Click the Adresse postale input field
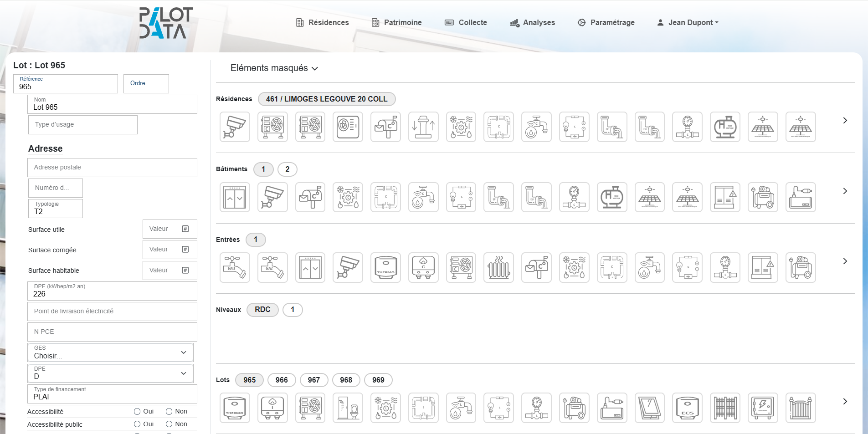 112,168
